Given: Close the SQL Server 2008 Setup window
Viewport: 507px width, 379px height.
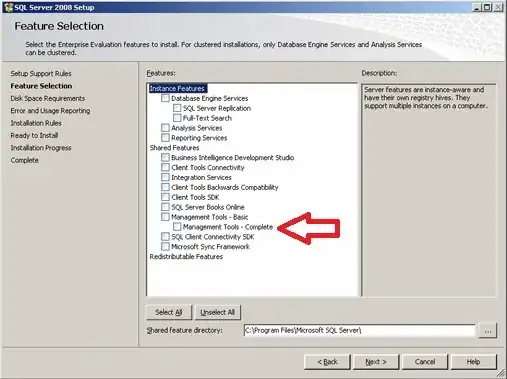Looking at the screenshot, I should (498, 7).
